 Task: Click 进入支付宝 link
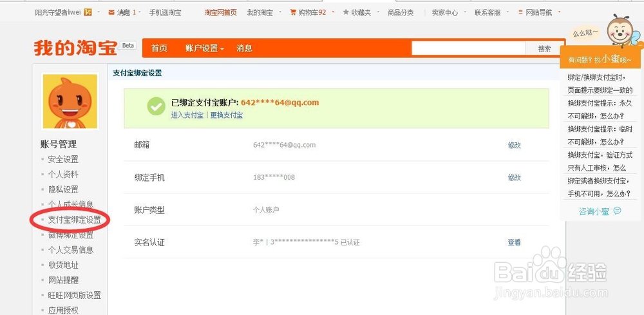click(x=187, y=115)
